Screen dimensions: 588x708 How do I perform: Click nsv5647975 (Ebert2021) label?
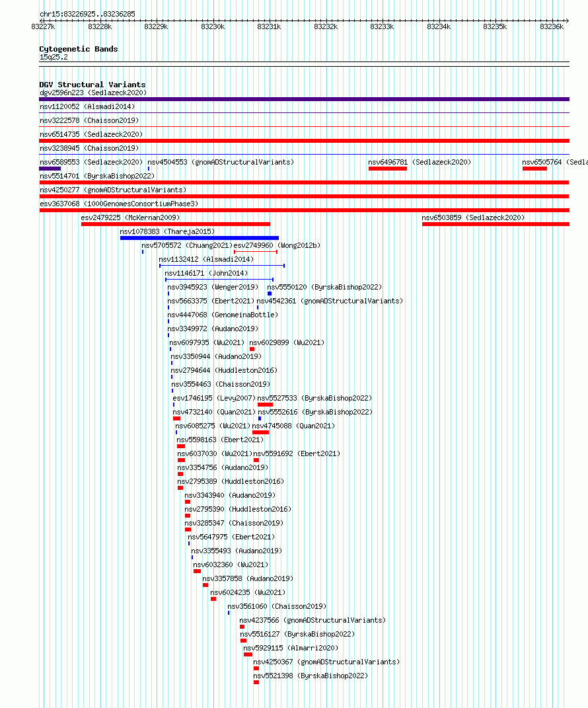(x=231, y=537)
